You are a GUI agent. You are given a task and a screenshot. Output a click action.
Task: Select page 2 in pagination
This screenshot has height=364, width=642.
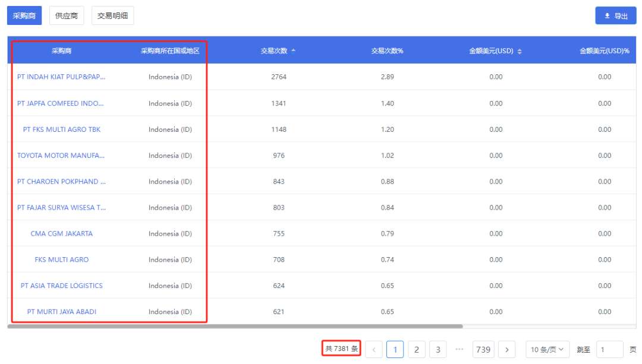click(416, 350)
